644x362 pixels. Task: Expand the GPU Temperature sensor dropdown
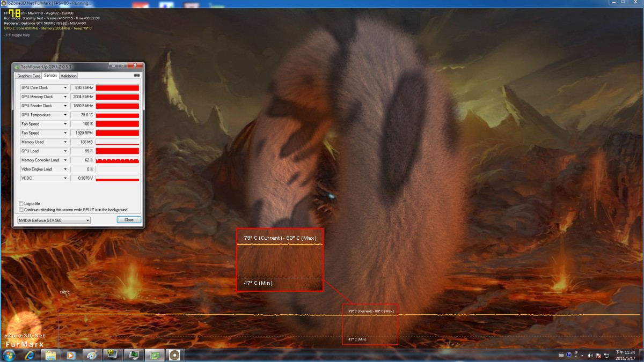(65, 115)
